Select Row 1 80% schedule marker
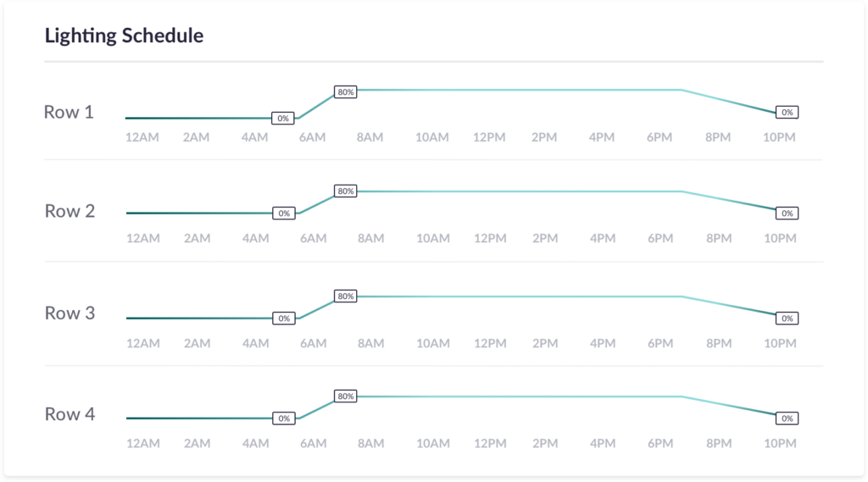The image size is (868, 482). (346, 91)
